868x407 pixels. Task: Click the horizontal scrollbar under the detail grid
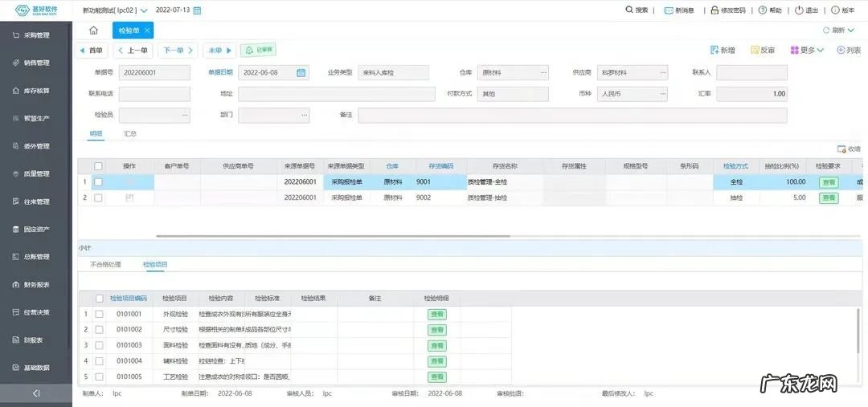pos(333,236)
